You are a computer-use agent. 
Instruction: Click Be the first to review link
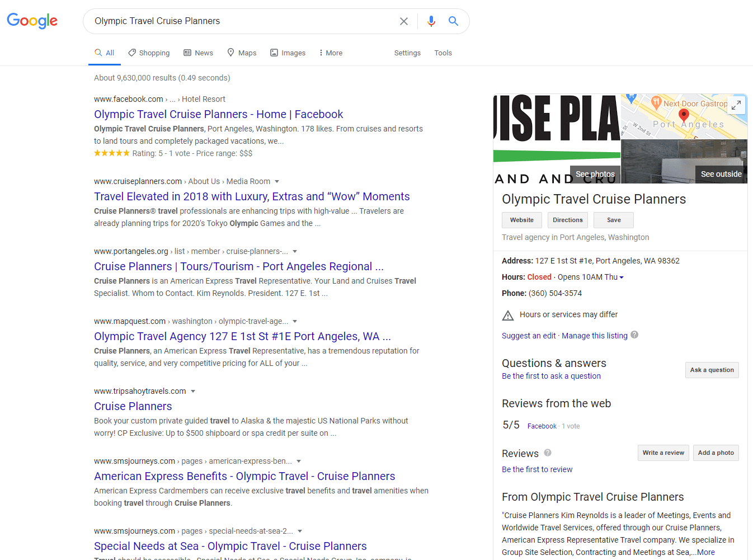click(537, 469)
